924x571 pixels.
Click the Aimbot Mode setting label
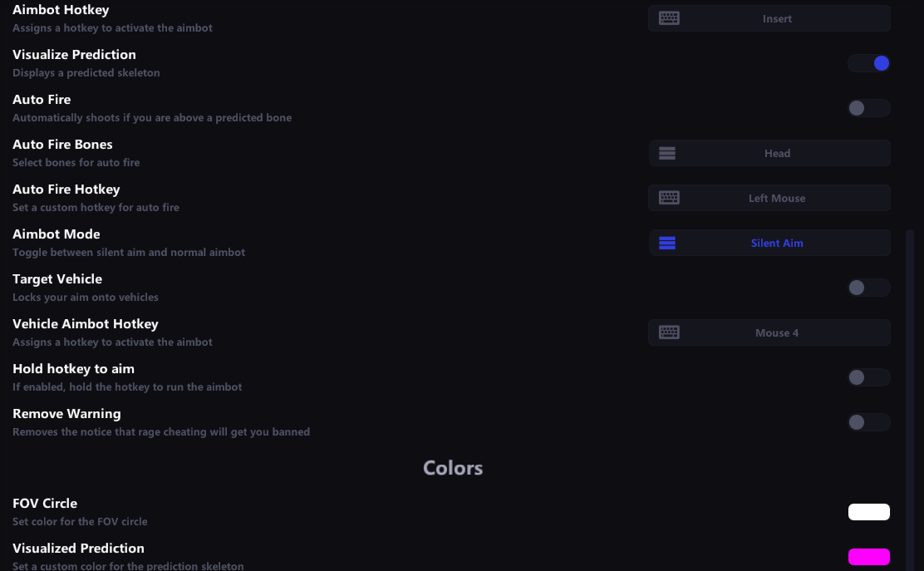(x=57, y=234)
